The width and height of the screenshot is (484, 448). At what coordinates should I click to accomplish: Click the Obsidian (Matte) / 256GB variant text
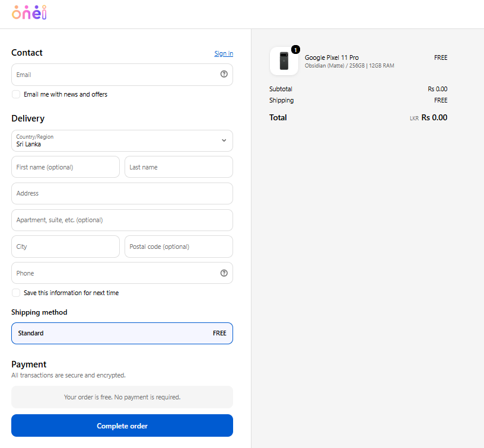pyautogui.click(x=349, y=66)
